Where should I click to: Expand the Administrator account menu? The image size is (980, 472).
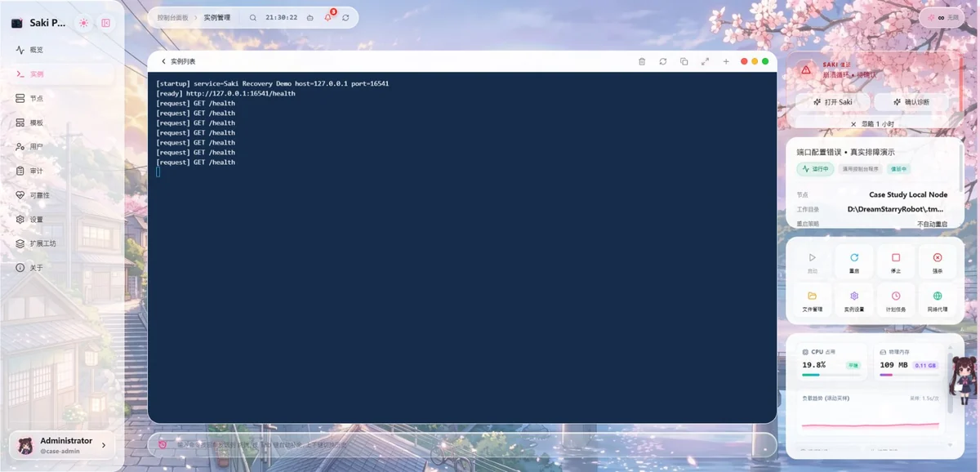[x=62, y=445]
